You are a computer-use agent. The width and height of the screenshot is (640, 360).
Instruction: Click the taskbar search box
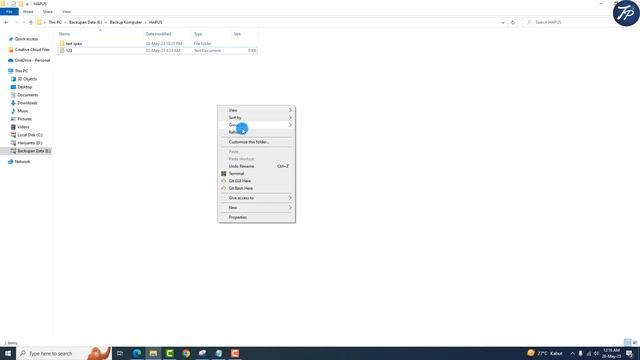coord(64,353)
